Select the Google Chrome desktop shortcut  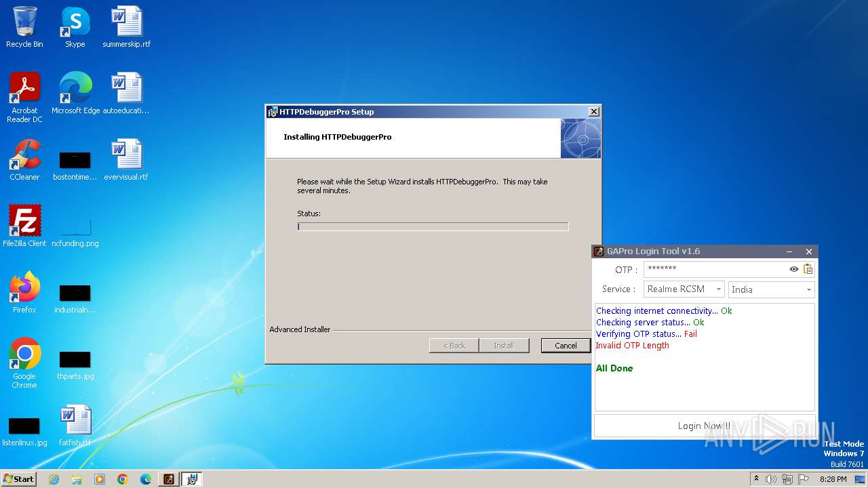pos(24,363)
